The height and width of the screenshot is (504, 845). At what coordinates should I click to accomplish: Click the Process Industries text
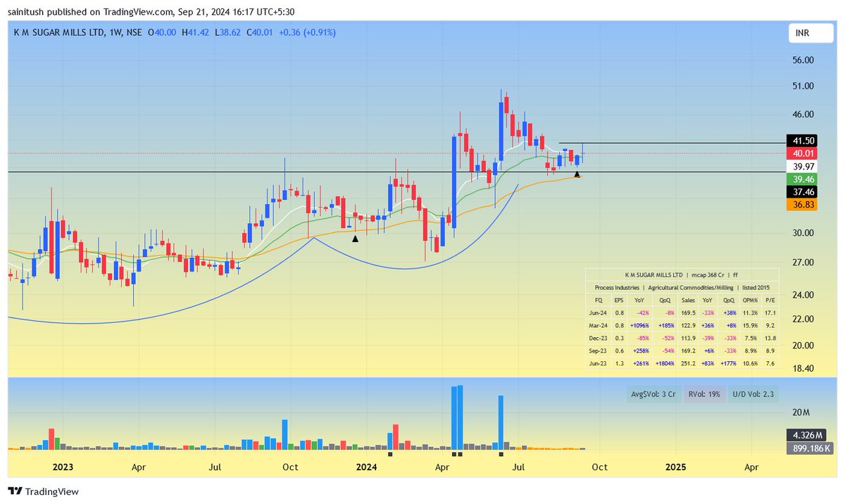(x=617, y=288)
